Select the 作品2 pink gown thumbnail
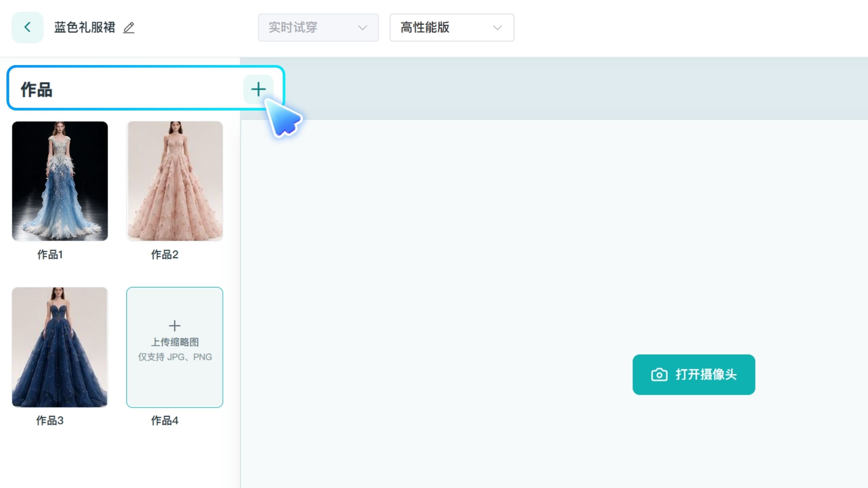The width and height of the screenshot is (868, 488). [x=175, y=181]
